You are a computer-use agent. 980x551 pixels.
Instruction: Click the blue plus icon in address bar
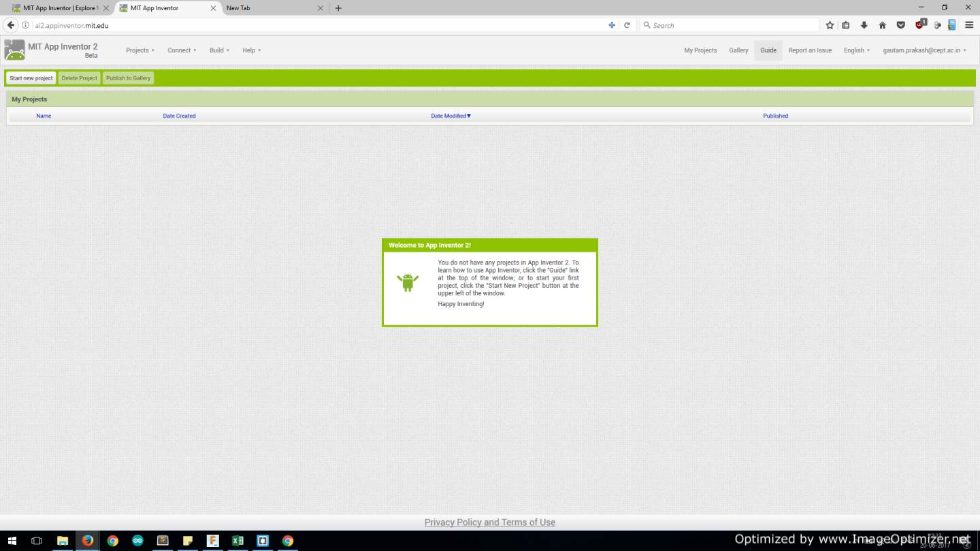pyautogui.click(x=612, y=25)
